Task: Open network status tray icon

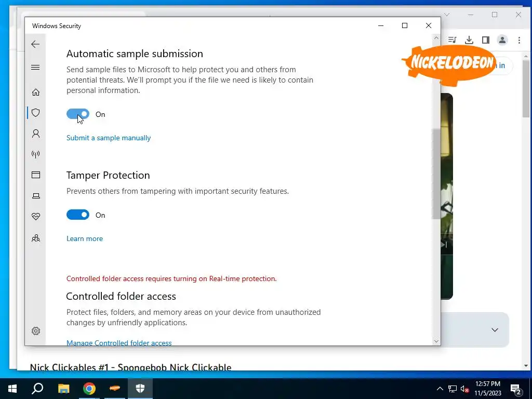Action: tap(453, 389)
